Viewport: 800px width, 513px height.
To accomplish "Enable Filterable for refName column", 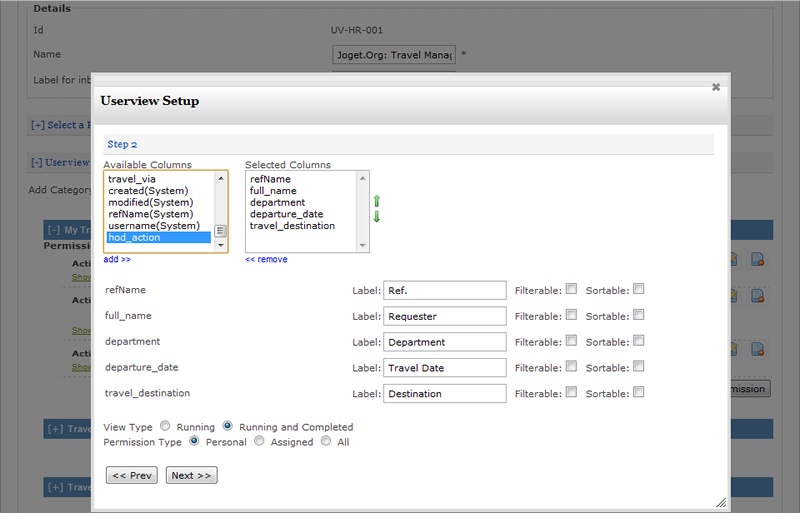I will coord(571,289).
